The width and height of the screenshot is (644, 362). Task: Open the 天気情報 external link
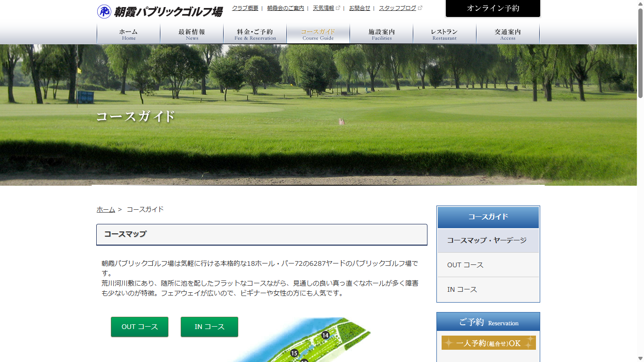[326, 8]
